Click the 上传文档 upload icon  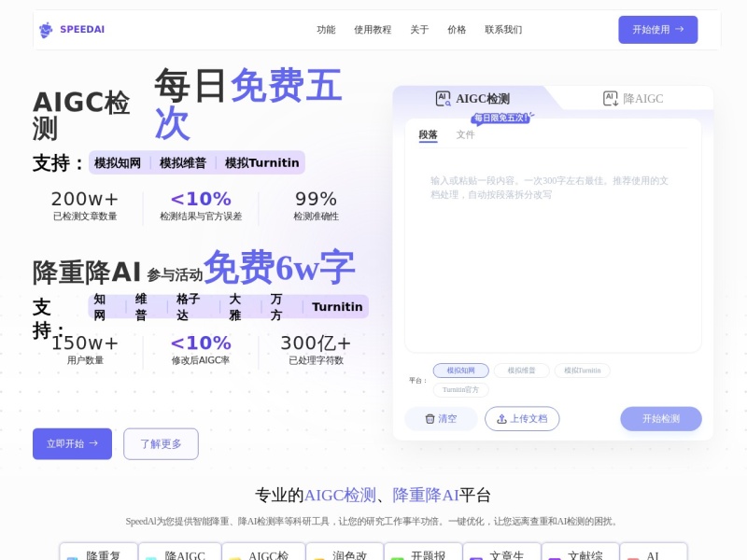[500, 418]
